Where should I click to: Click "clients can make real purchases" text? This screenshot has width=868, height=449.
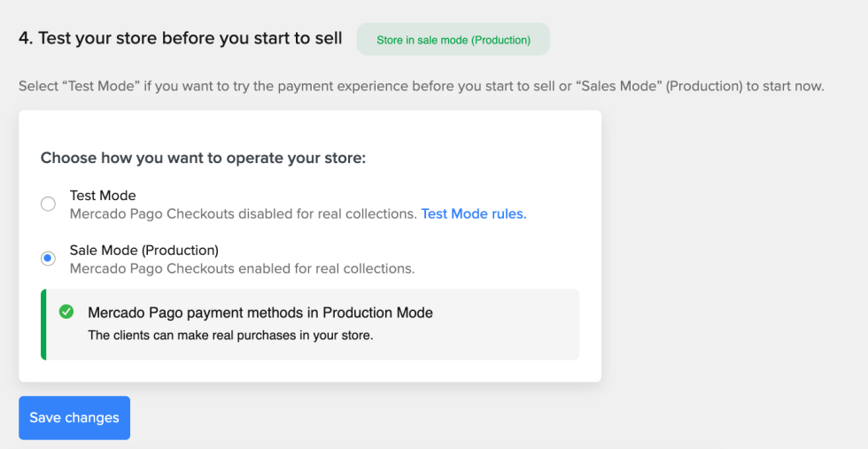(x=230, y=336)
